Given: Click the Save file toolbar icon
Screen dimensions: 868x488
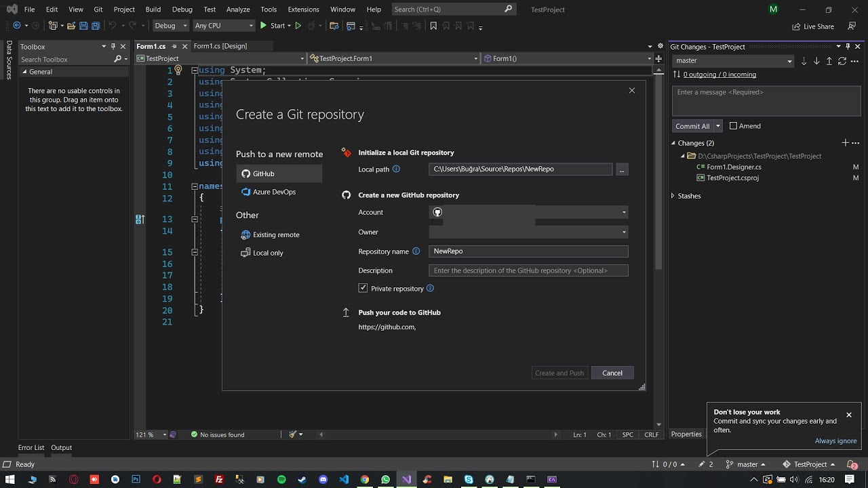Looking at the screenshot, I should click(x=83, y=26).
